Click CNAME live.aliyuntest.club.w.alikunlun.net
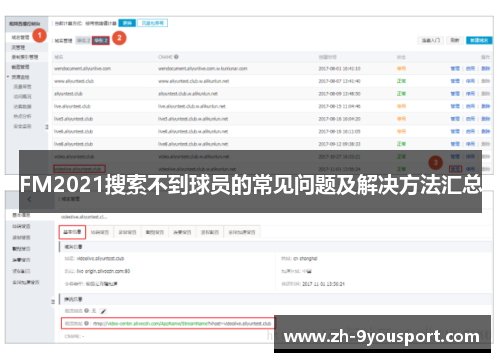The width and height of the screenshot is (500, 362). 192,106
